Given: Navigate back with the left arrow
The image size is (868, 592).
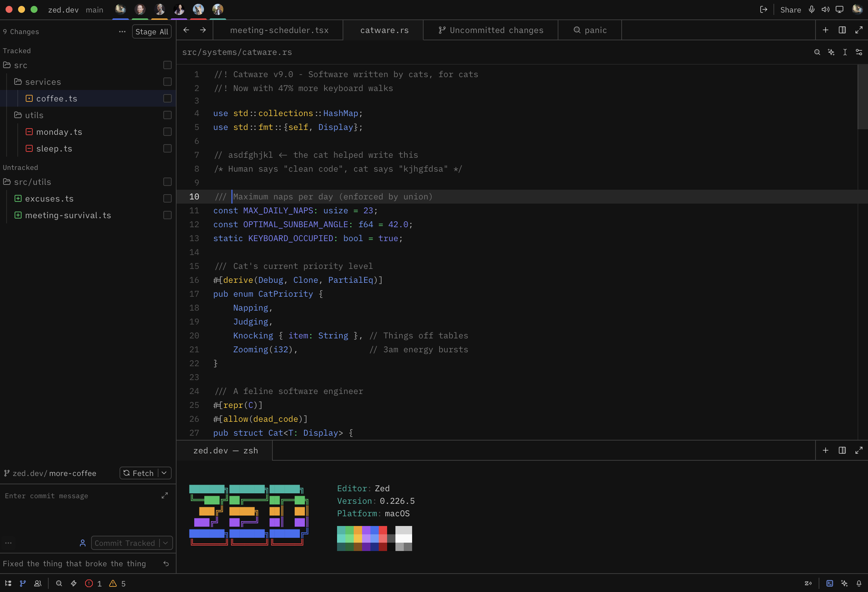Looking at the screenshot, I should pos(186,30).
